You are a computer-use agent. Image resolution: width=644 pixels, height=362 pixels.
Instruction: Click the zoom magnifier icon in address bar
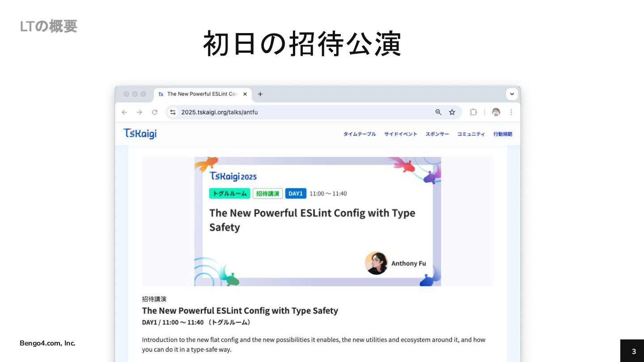pos(438,112)
